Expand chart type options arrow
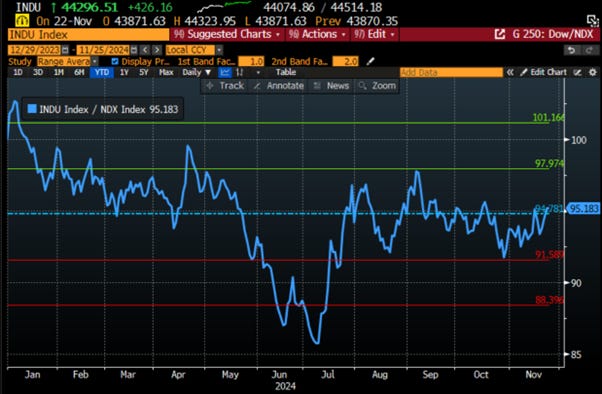The height and width of the screenshot is (394, 602). click(258, 72)
